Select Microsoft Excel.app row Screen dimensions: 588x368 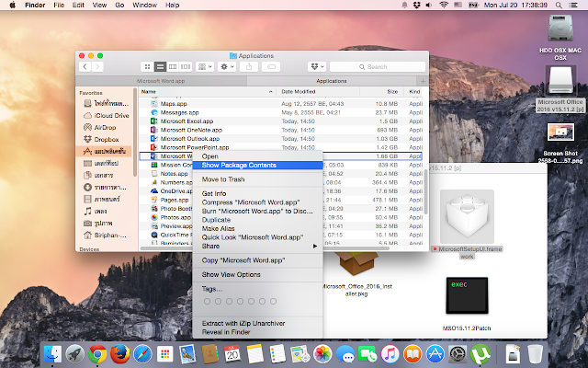click(x=280, y=121)
